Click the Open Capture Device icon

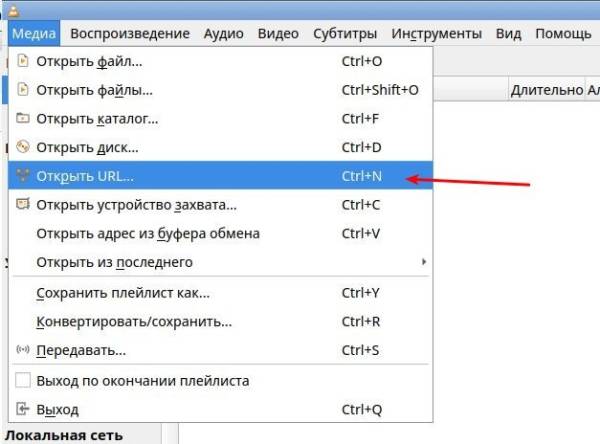(23, 205)
